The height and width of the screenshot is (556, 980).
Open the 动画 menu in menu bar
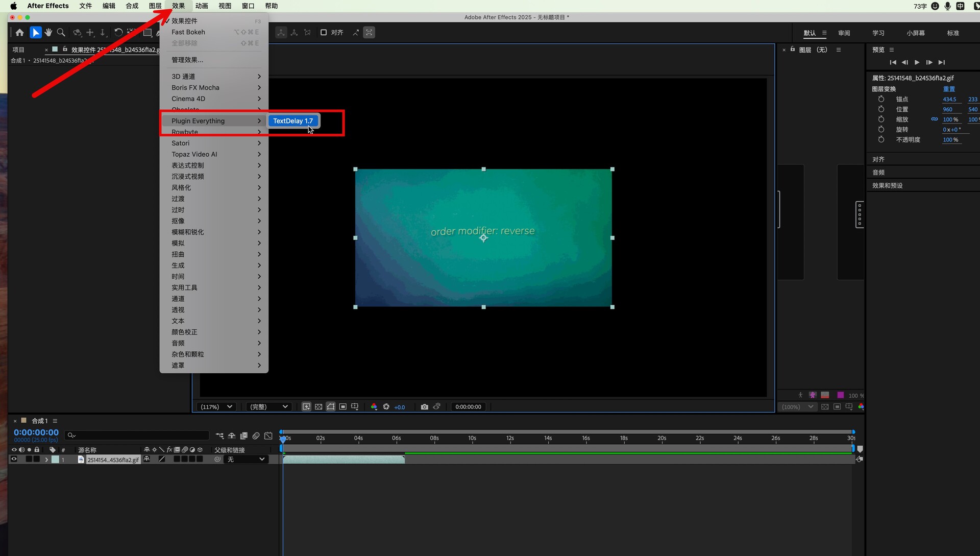tap(202, 6)
